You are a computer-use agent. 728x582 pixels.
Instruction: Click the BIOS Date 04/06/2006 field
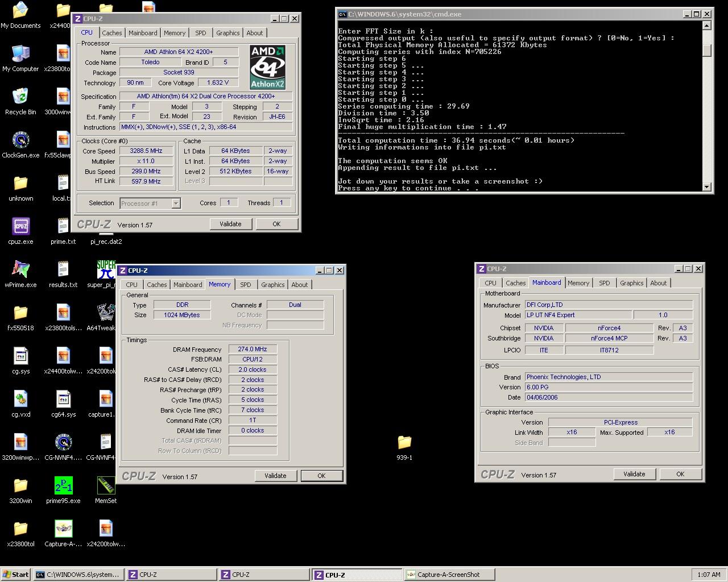click(x=609, y=397)
